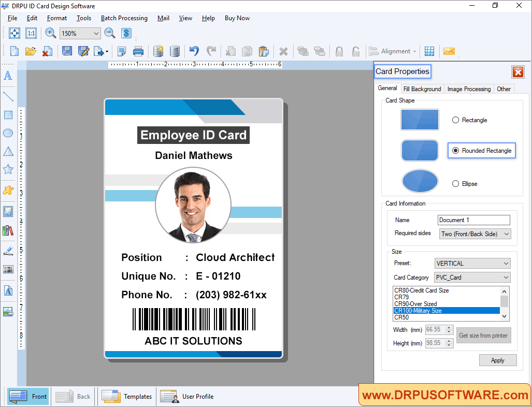Select CR50 in the size list
This screenshot has height=407, width=532.
(x=446, y=317)
